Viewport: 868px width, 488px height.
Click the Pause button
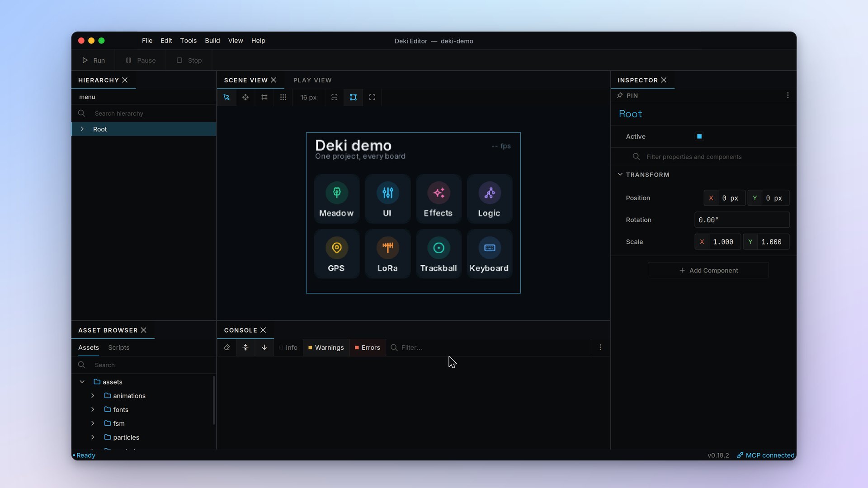[141, 60]
